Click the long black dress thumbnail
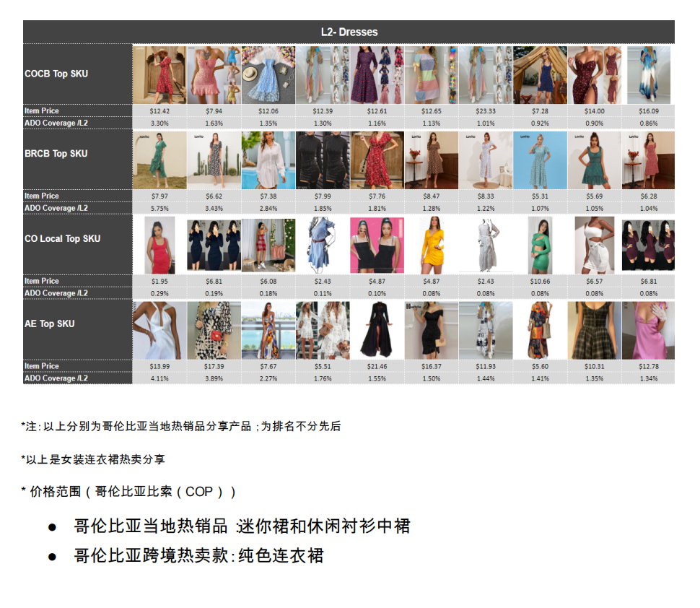The width and height of the screenshot is (700, 608). (376, 331)
